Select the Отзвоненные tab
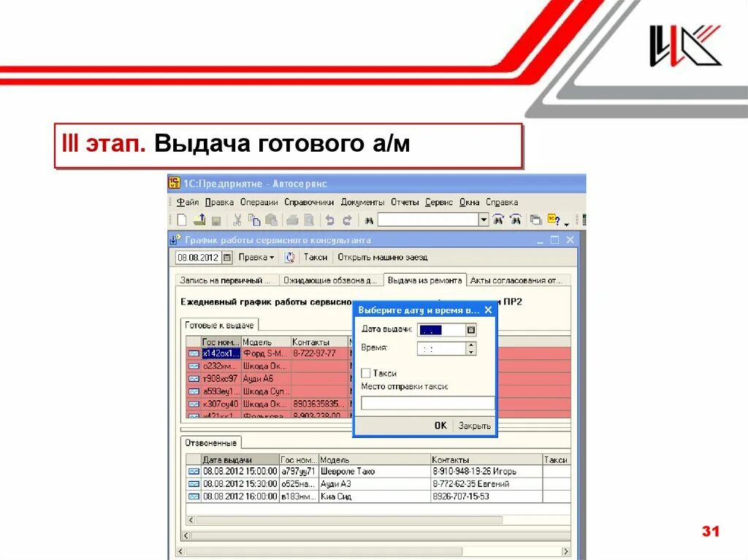Viewport: 748px width, 560px height. (211, 443)
